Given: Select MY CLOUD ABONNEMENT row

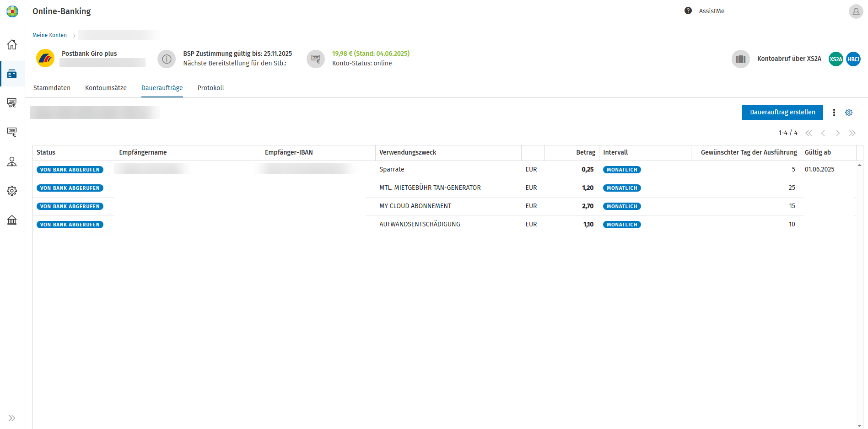Looking at the screenshot, I should click(x=444, y=206).
